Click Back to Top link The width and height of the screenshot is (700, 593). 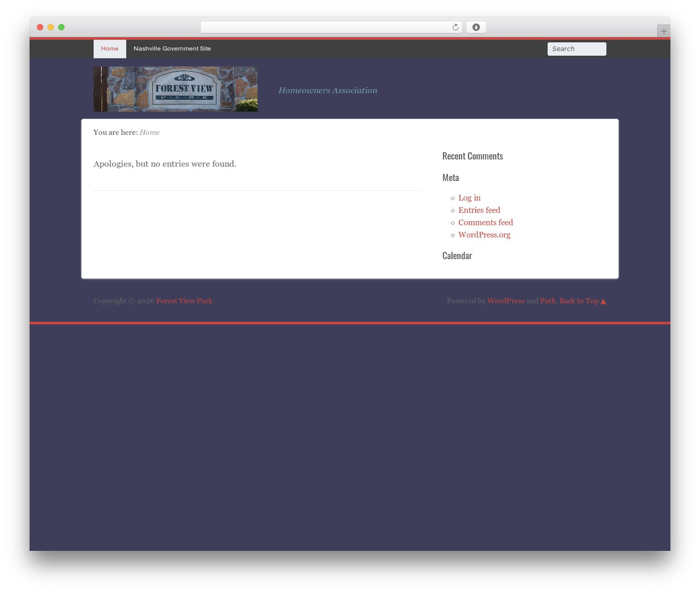(582, 301)
